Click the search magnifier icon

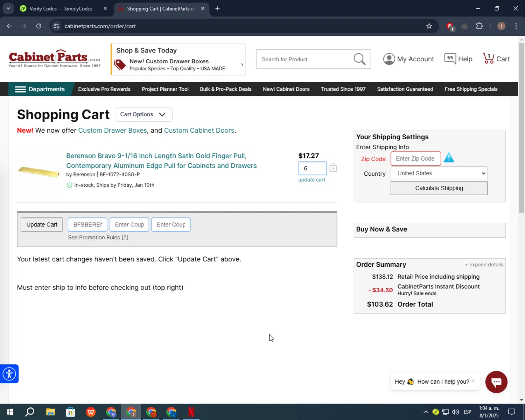(359, 59)
